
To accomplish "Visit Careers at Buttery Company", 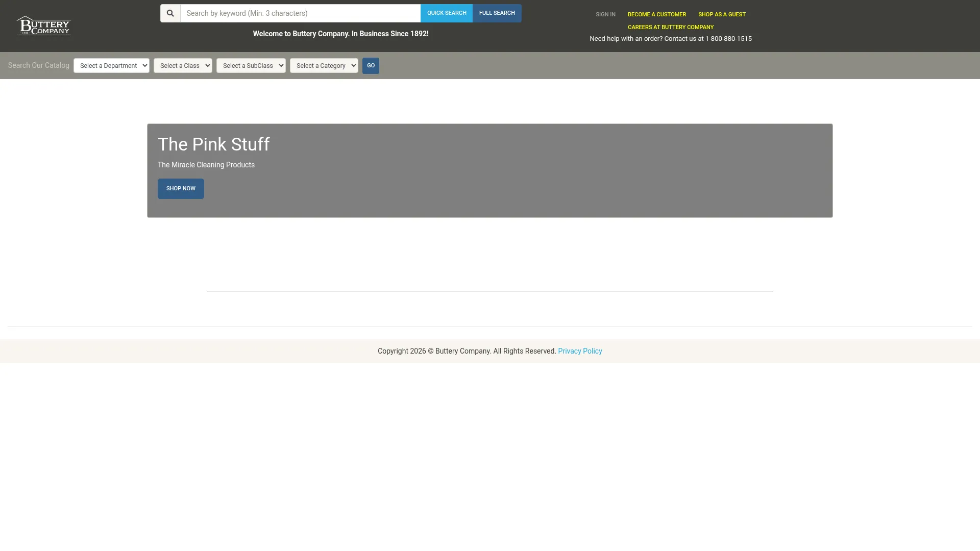I will [x=671, y=27].
